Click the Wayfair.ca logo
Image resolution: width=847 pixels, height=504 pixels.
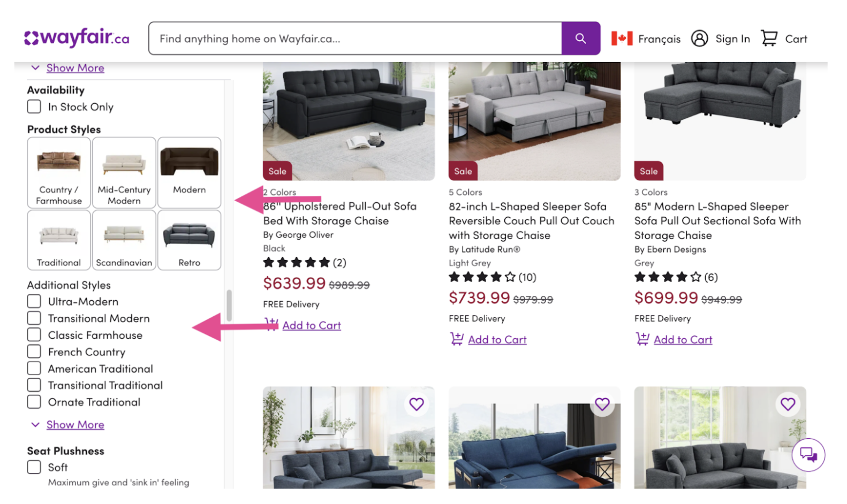coord(76,37)
